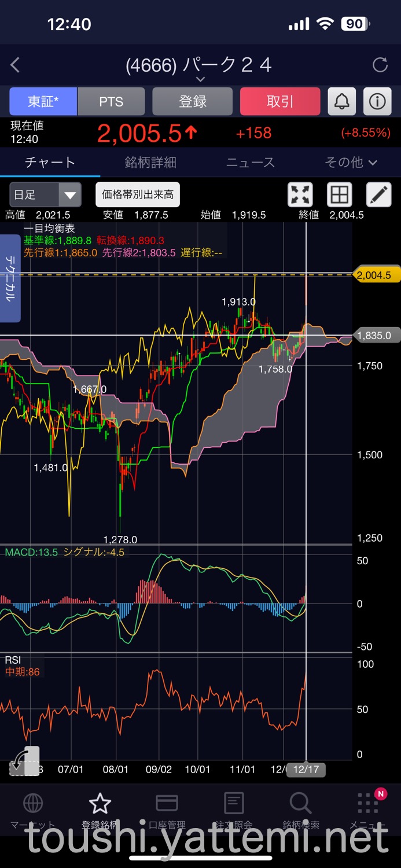Tap the refresh icon

(380, 65)
